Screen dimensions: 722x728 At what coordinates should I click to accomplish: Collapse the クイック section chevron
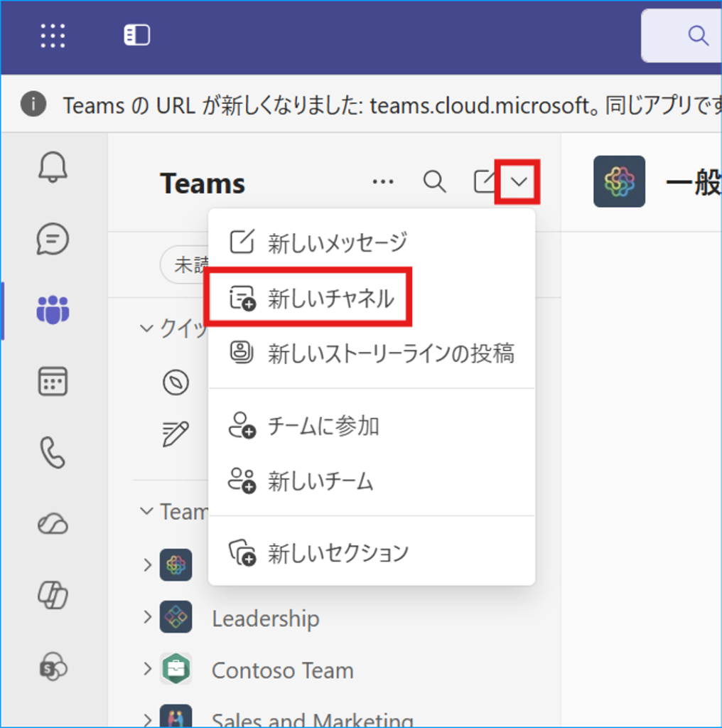click(x=146, y=328)
